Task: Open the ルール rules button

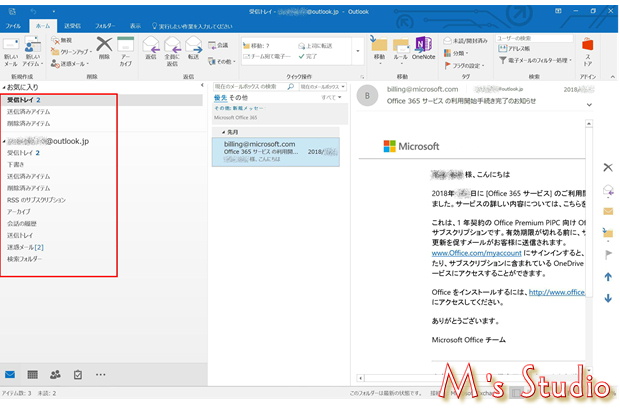Action: [x=401, y=49]
